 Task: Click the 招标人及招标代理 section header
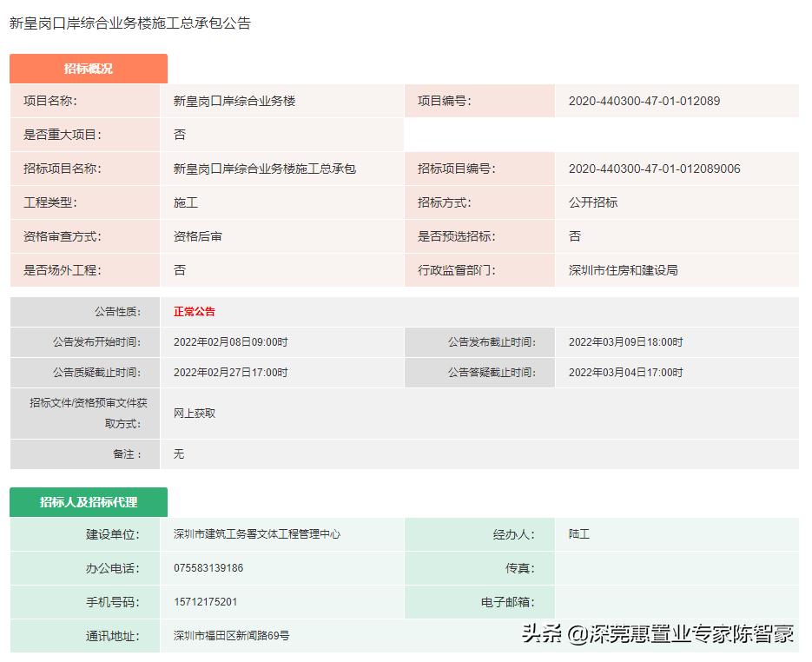89,501
